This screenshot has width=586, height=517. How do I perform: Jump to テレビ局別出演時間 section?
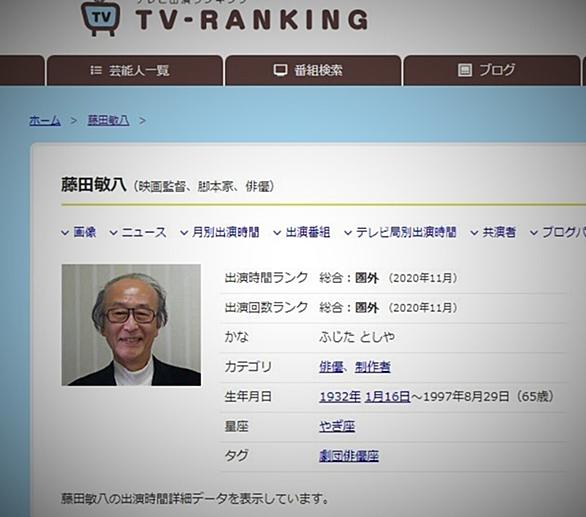[406, 233]
